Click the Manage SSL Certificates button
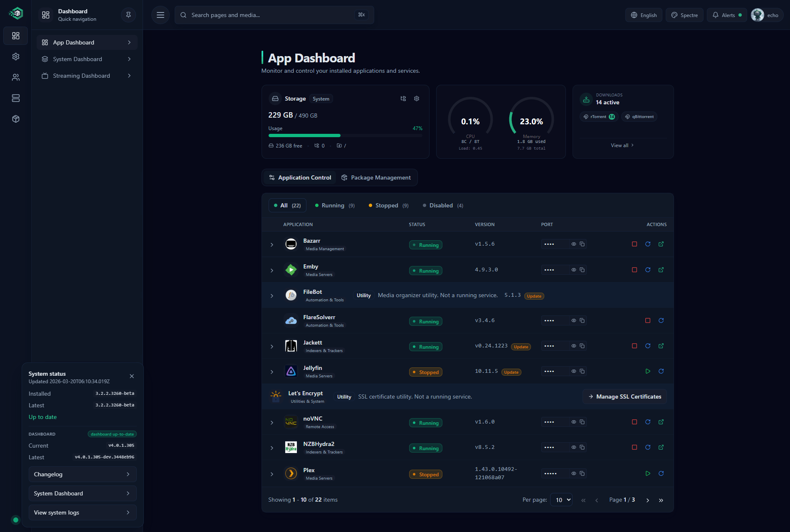 click(624, 397)
